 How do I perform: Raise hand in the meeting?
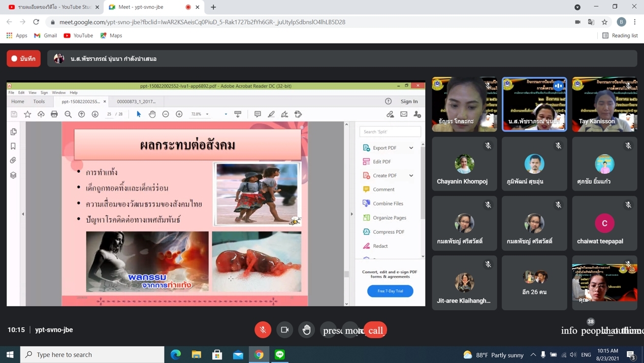[306, 330]
